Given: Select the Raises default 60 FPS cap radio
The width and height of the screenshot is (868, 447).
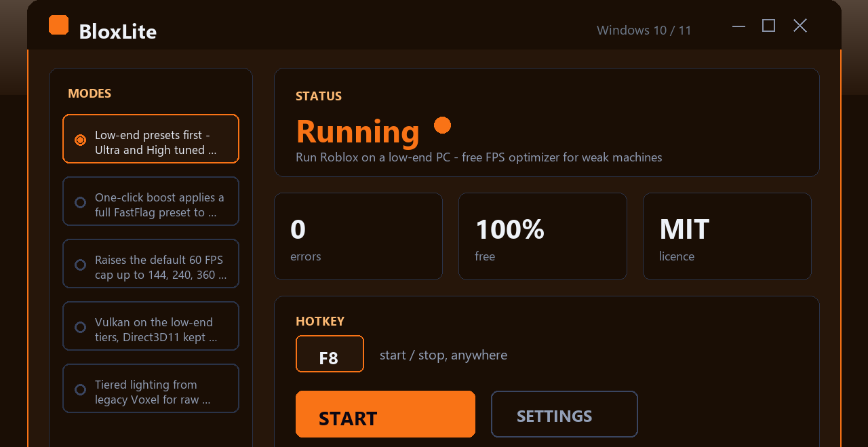Looking at the screenshot, I should pos(80,265).
